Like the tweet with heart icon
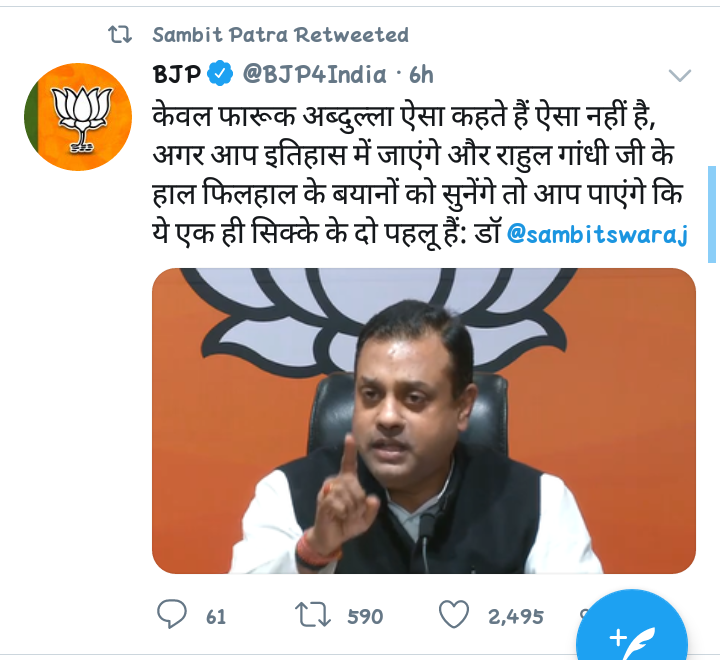 coord(454,614)
